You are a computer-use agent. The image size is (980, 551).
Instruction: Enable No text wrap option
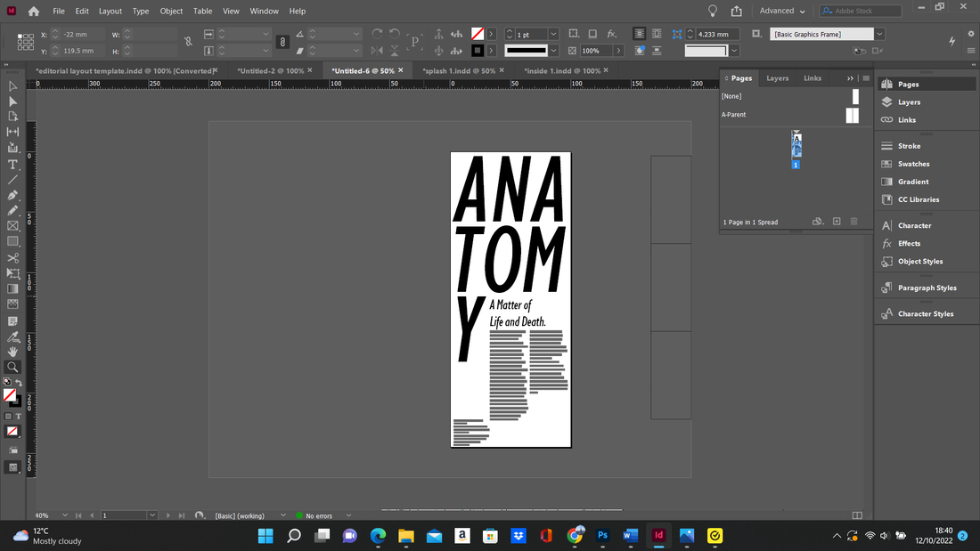(x=639, y=35)
